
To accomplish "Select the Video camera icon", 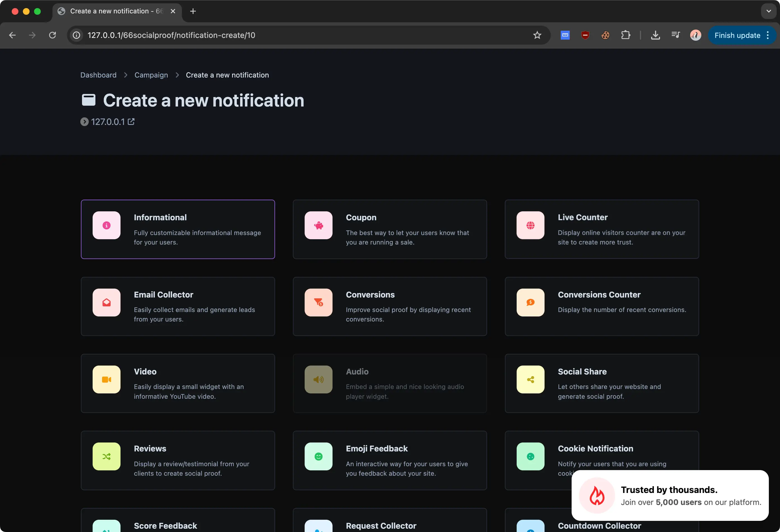I will tap(106, 379).
